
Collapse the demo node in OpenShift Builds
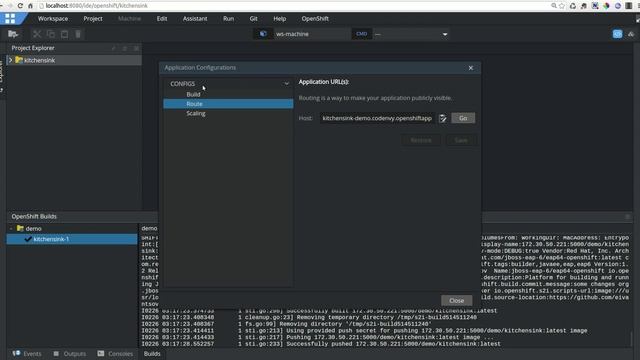click(x=11, y=229)
